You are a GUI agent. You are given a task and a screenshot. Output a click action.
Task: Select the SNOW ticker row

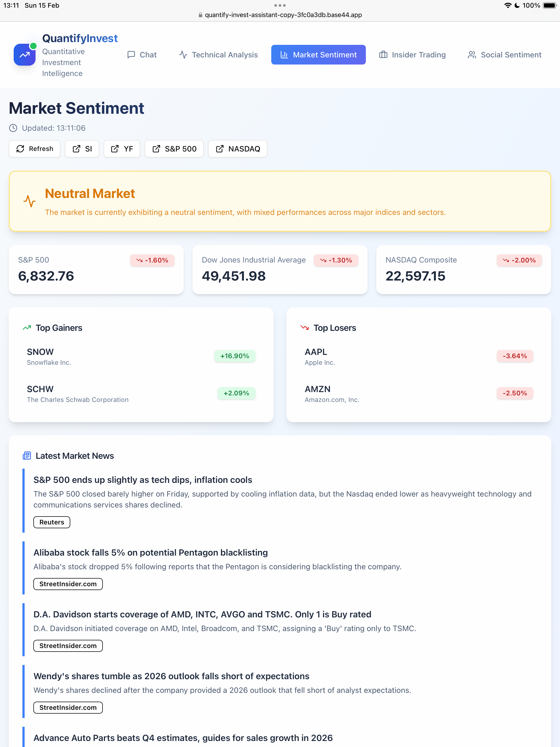(x=141, y=356)
